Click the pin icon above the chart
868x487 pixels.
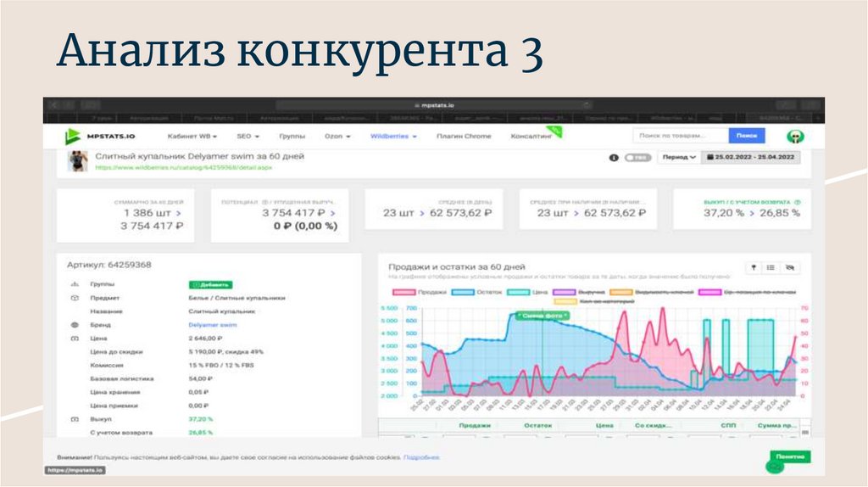coord(754,267)
